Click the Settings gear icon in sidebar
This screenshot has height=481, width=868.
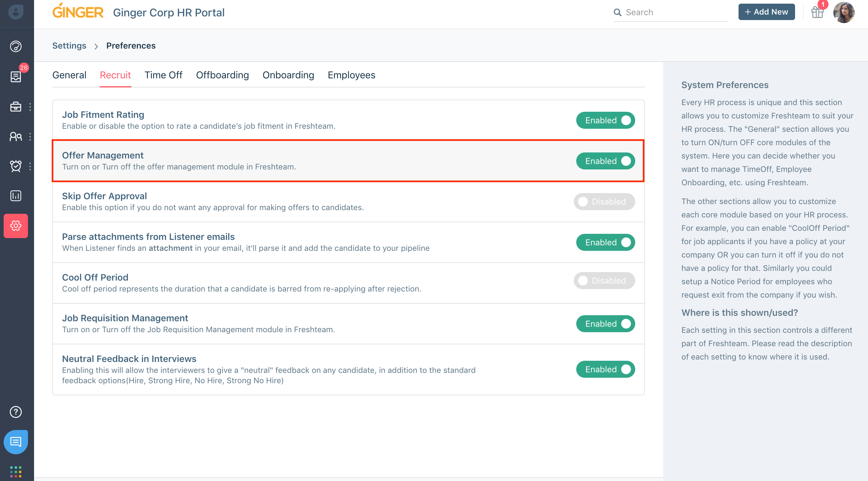(15, 226)
